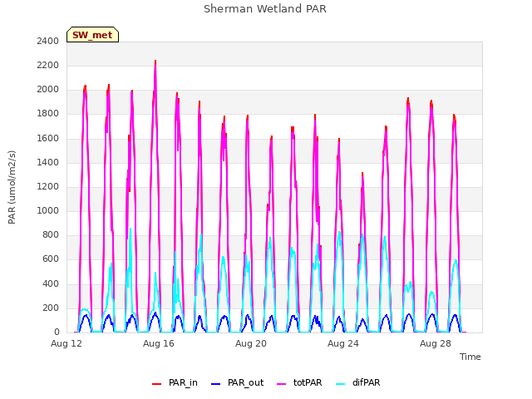The width and height of the screenshot is (532, 399).
Task: Toggle the difPAR legend entry
Action: point(358,382)
